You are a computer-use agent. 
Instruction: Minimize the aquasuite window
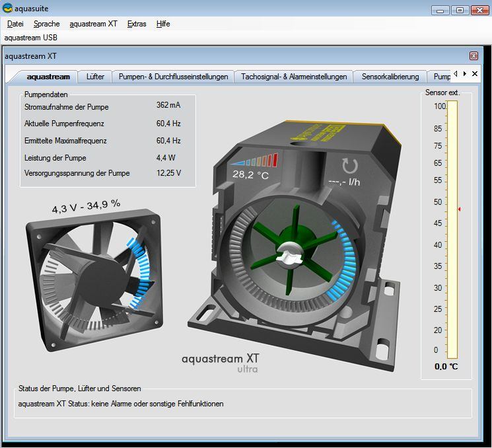tap(440, 11)
